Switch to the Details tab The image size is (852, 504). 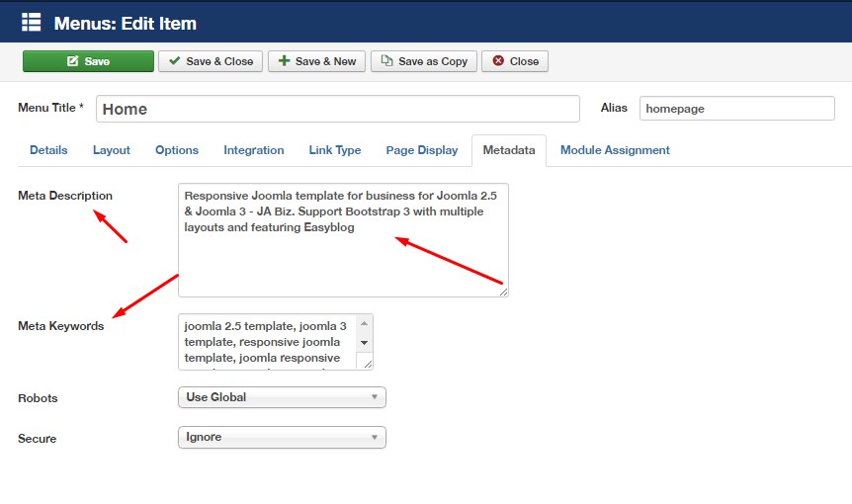coord(48,150)
